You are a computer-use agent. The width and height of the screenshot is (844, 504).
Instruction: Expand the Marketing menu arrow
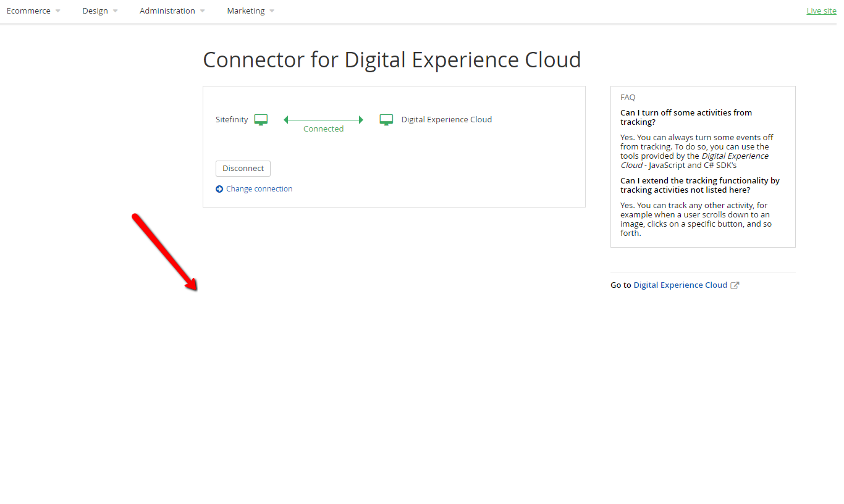272,11
